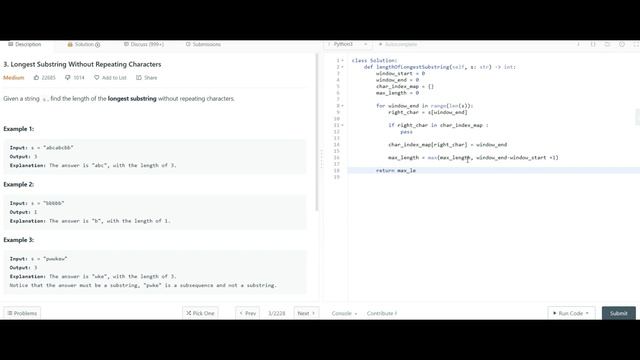Image resolution: width=640 pixels, height=360 pixels.
Task: Click the 'longest substring' bold term
Action: (x=132, y=98)
